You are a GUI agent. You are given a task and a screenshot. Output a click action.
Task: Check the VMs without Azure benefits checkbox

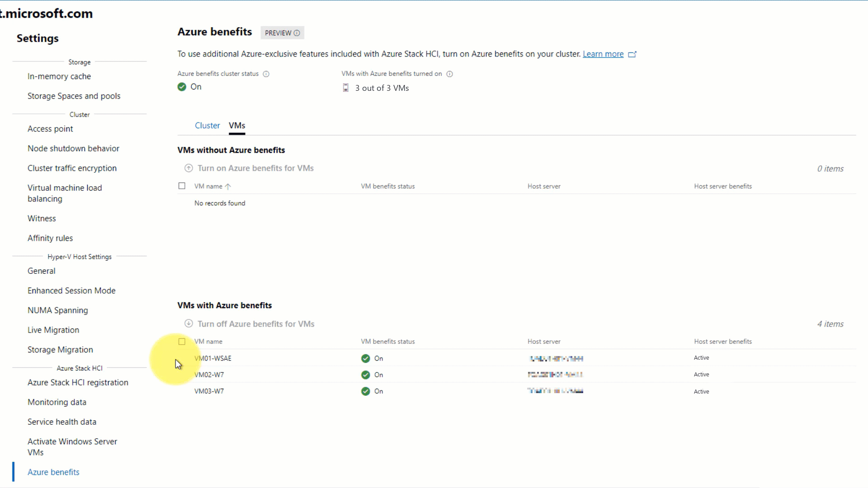tap(183, 186)
